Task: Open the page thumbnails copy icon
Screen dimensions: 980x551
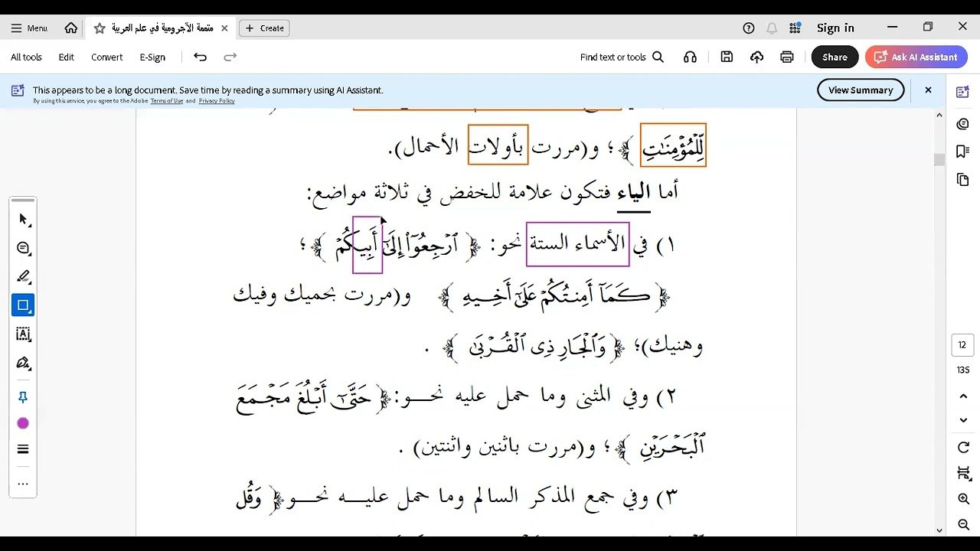Action: click(x=962, y=180)
